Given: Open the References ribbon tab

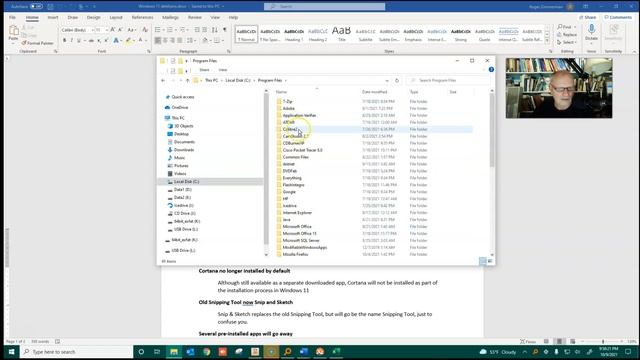Looking at the screenshot, I should coord(142,18).
